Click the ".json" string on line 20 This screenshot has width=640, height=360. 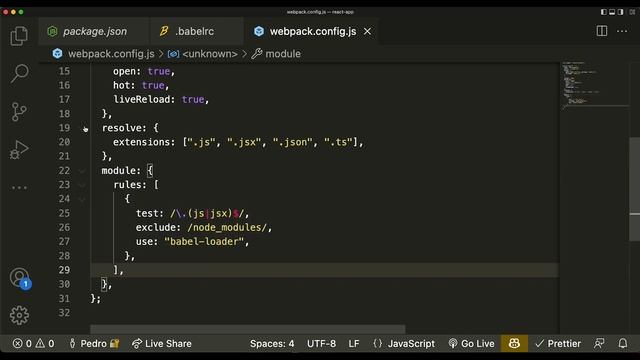(292, 142)
